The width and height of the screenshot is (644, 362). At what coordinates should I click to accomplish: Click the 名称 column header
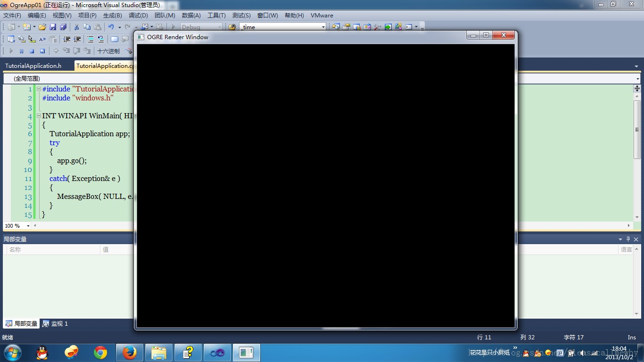point(53,249)
